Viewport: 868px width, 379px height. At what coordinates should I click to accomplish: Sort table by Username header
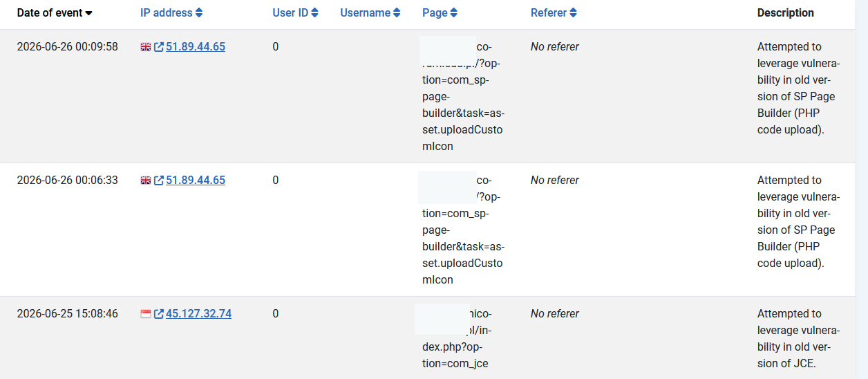[370, 12]
